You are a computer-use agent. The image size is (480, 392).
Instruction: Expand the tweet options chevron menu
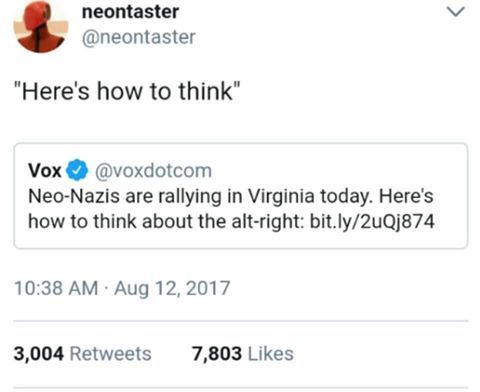click(x=456, y=12)
